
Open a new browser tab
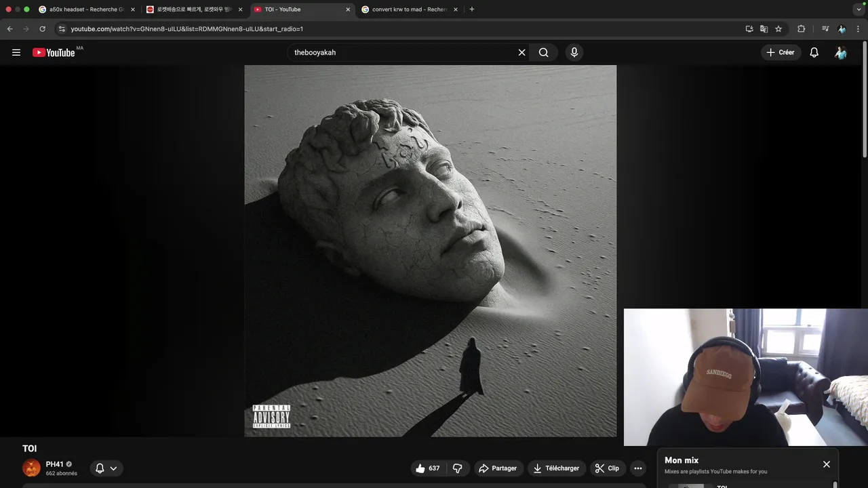[472, 9]
